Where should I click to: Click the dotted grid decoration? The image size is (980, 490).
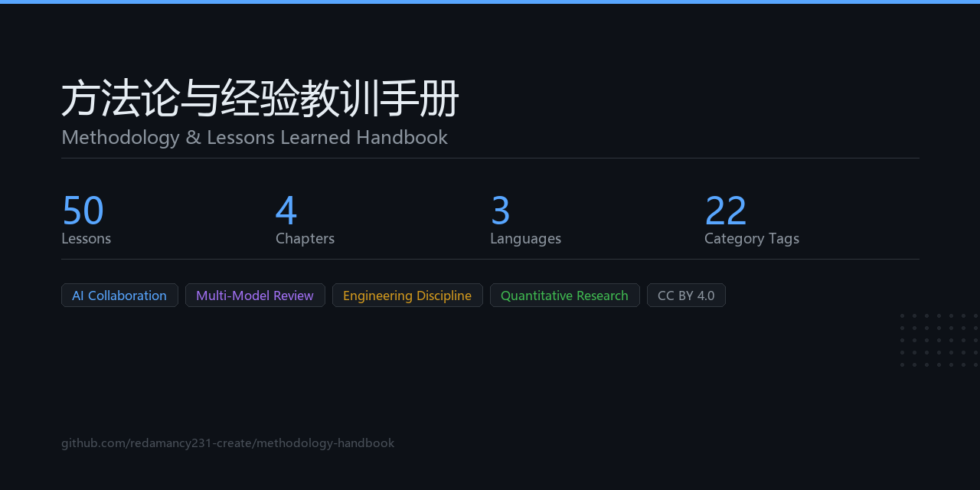[x=940, y=340]
